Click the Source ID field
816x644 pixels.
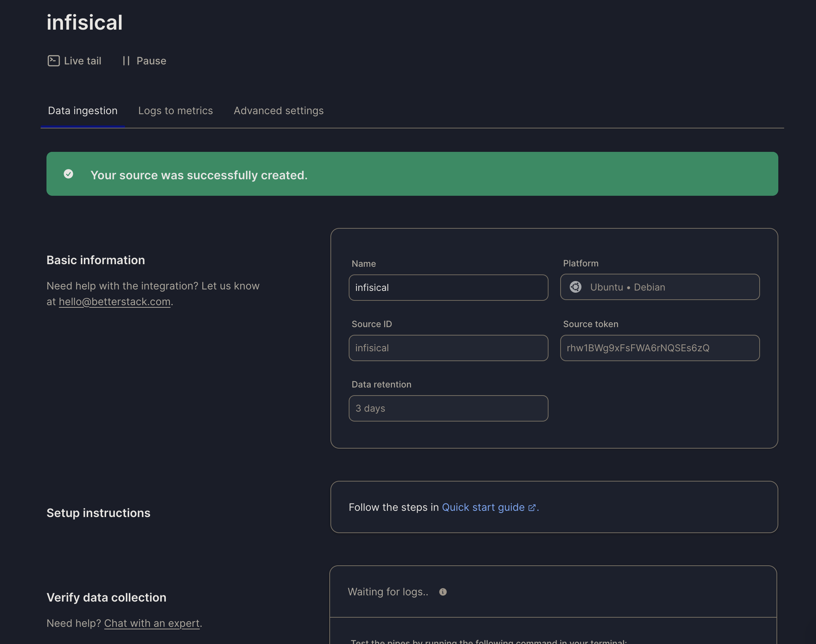(x=448, y=348)
